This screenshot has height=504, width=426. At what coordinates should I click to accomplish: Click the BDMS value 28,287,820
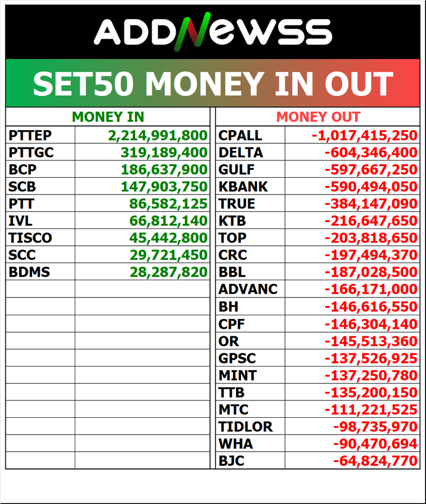point(168,272)
